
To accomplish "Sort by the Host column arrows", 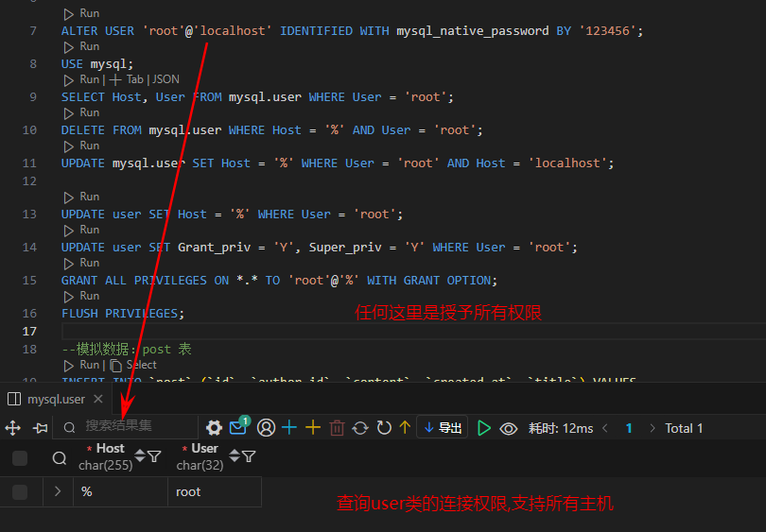I will pos(140,455).
